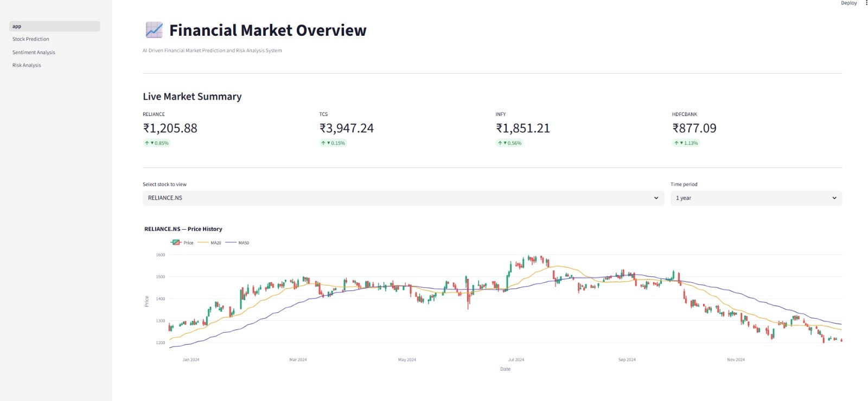
Task: Click the Price candlestick legend icon
Action: [x=176, y=243]
